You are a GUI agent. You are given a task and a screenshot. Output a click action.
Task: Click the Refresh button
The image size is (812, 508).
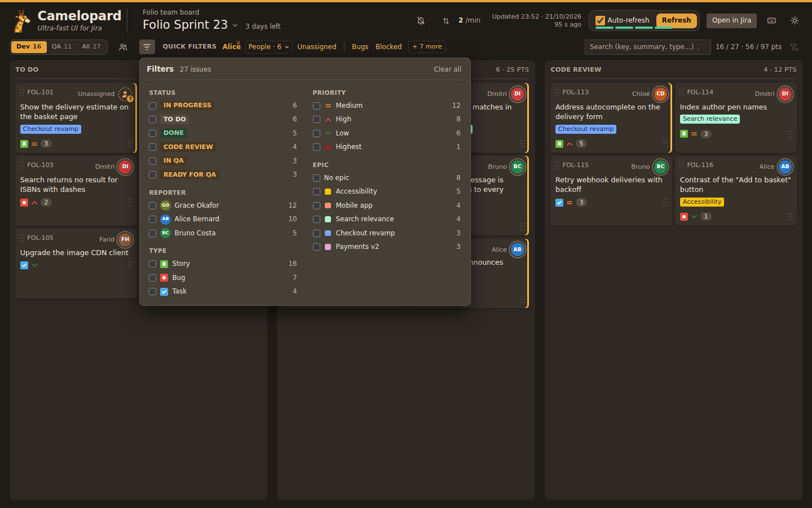coord(676,20)
